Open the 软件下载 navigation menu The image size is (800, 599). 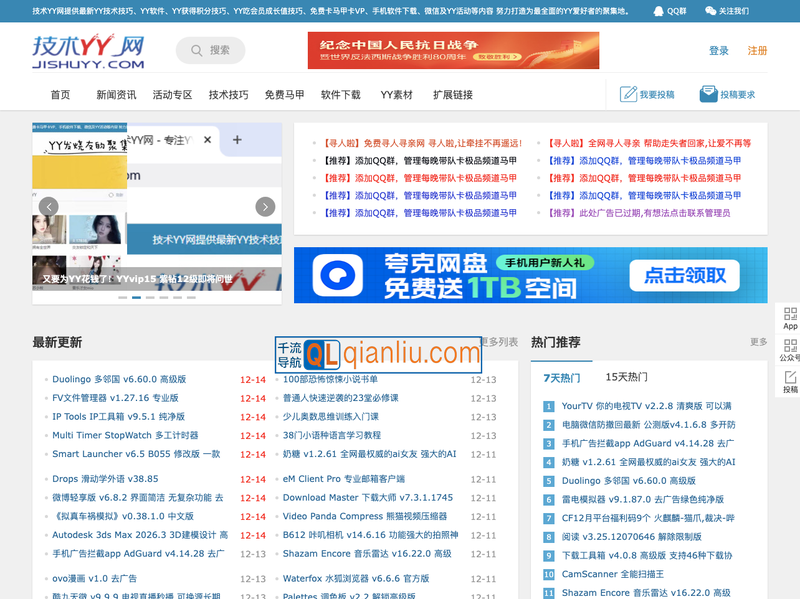(340, 95)
